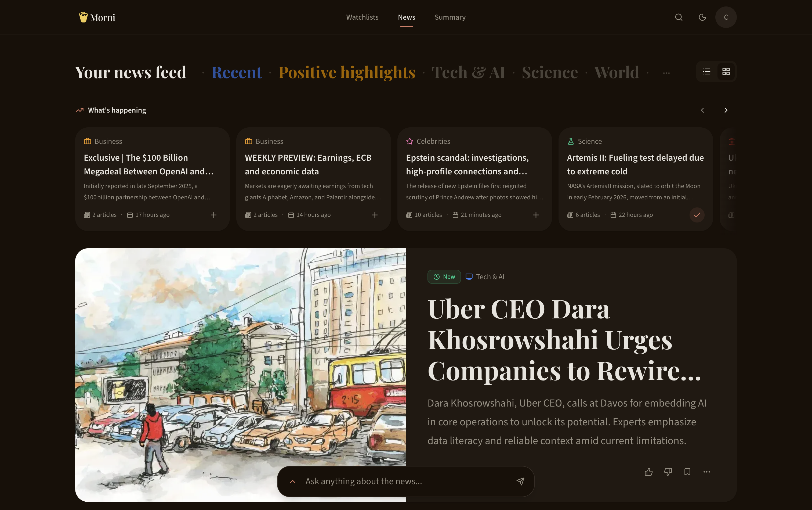The image size is (812, 510).
Task: Expand the ask-anything chat panel chevron
Action: tap(293, 481)
